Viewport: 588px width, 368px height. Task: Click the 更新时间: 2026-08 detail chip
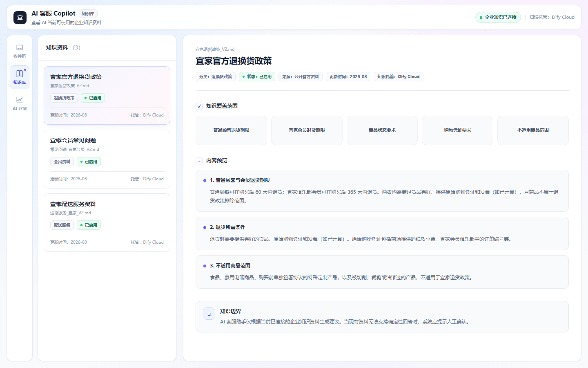(348, 77)
